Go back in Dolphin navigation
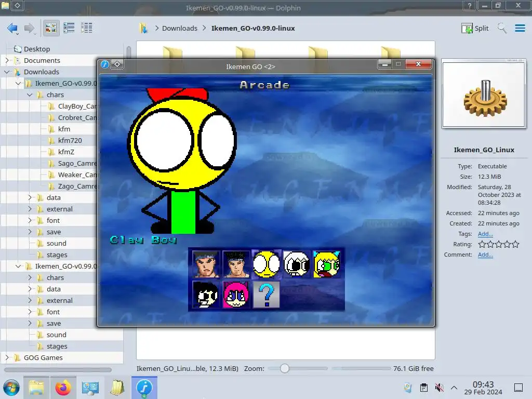This screenshot has height=399, width=532. [12, 28]
